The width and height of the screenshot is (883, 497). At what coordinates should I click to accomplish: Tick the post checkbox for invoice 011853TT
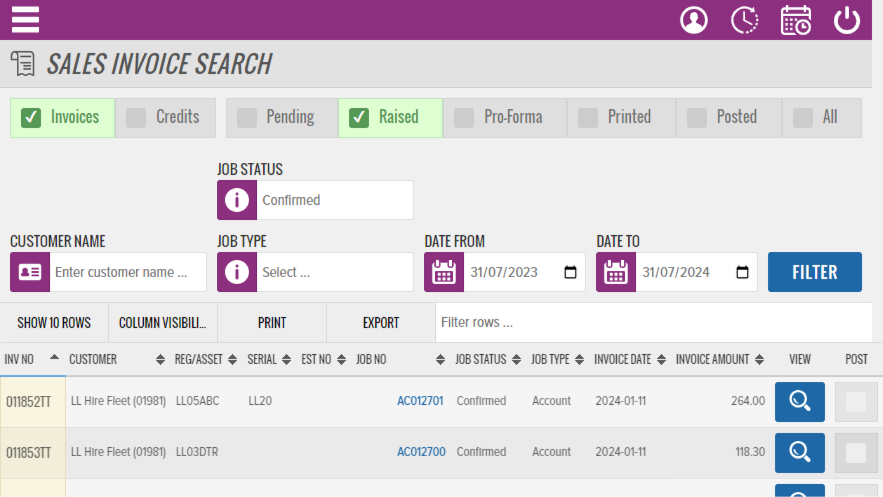click(855, 453)
